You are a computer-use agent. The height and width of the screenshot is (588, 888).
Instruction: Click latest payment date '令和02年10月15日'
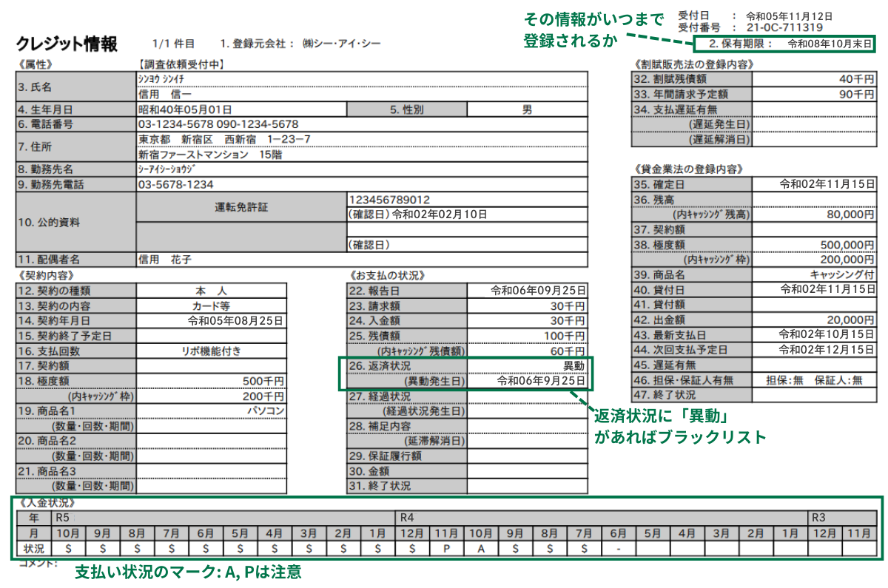(x=827, y=335)
